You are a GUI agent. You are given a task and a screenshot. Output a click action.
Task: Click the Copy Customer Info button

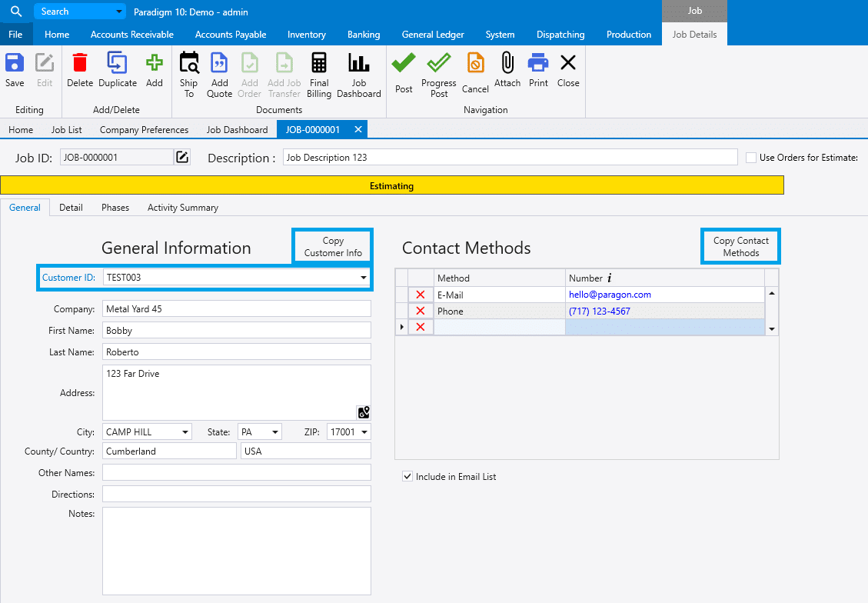coord(333,247)
